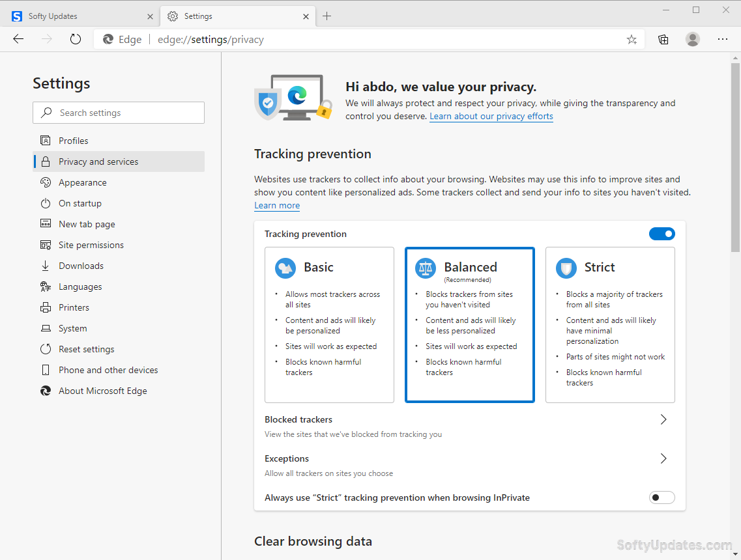741x560 pixels.
Task: Click the Printers icon in sidebar
Action: click(x=46, y=307)
